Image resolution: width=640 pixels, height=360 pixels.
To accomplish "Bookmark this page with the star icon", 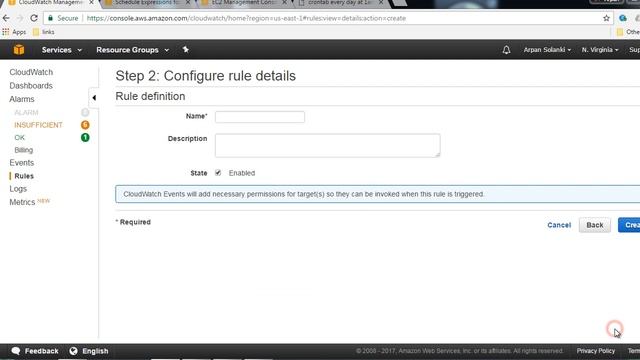I will coord(606,18).
